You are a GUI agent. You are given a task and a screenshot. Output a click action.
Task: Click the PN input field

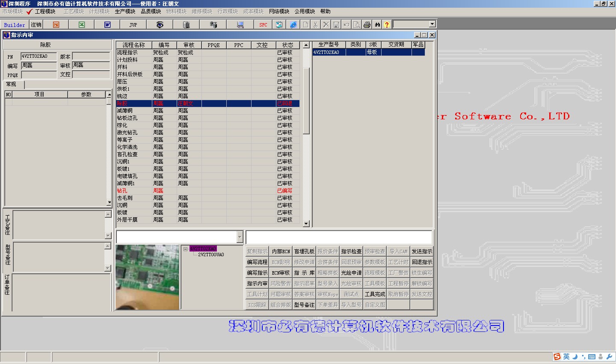click(38, 56)
